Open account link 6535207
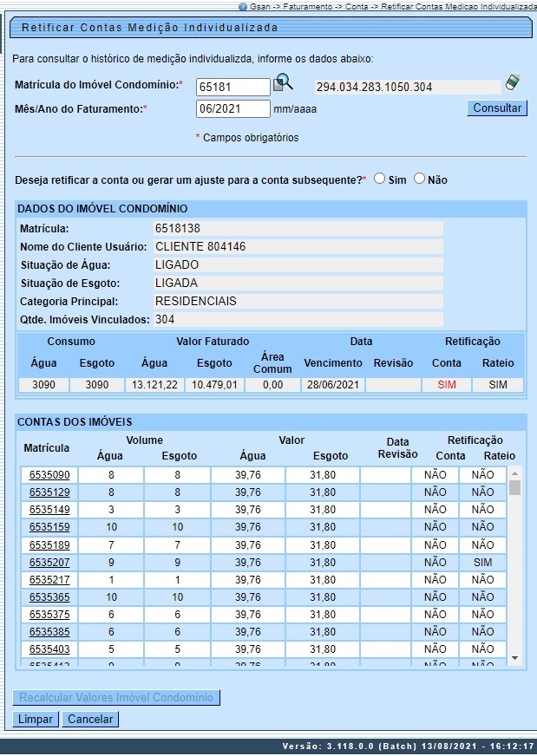537x756 pixels. (49, 562)
